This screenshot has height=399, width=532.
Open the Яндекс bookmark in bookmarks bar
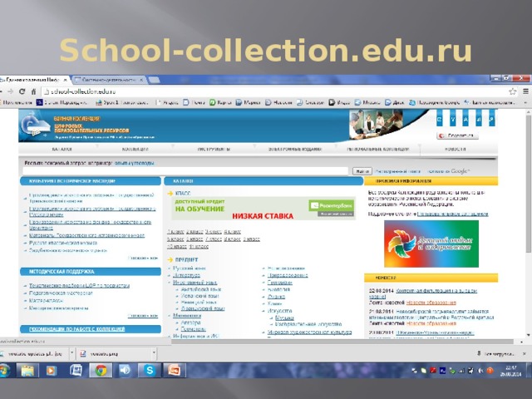coord(167,102)
